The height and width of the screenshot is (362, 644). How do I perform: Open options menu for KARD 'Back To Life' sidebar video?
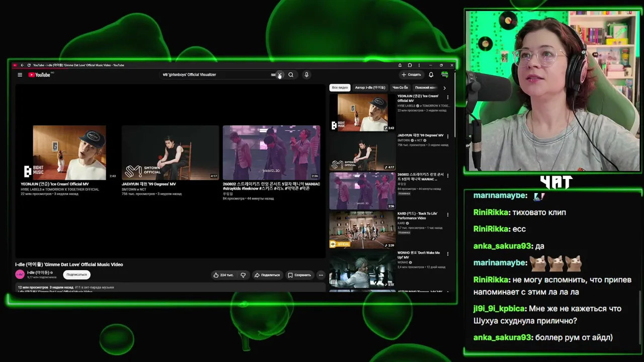point(448,215)
